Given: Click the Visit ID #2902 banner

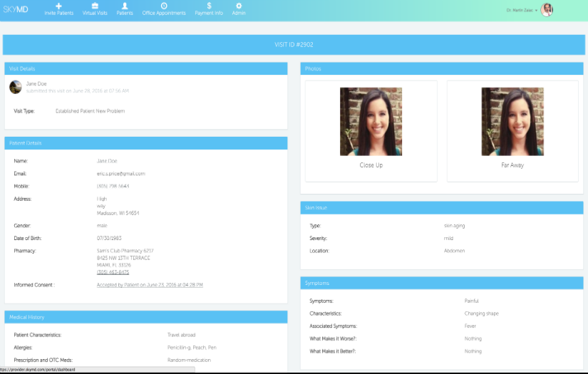Looking at the screenshot, I should [294, 45].
